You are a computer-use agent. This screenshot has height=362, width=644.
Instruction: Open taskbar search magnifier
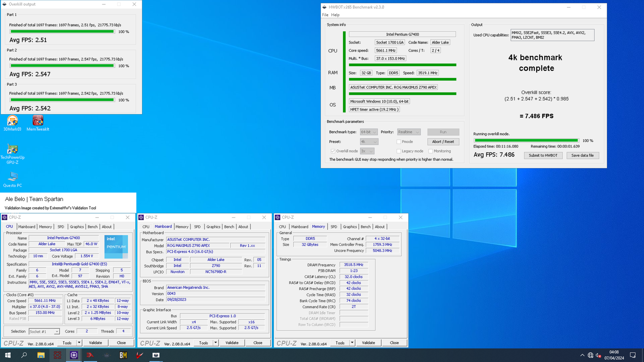coord(24,355)
